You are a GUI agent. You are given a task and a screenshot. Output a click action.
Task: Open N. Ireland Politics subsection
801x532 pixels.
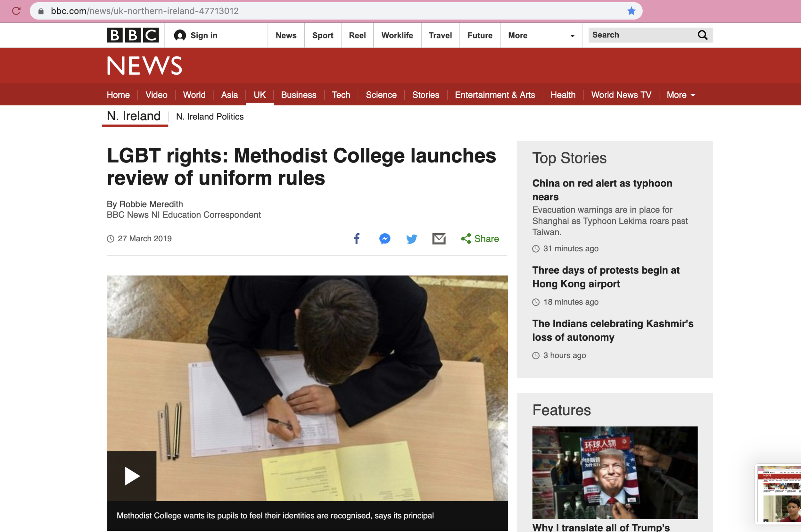click(x=210, y=117)
